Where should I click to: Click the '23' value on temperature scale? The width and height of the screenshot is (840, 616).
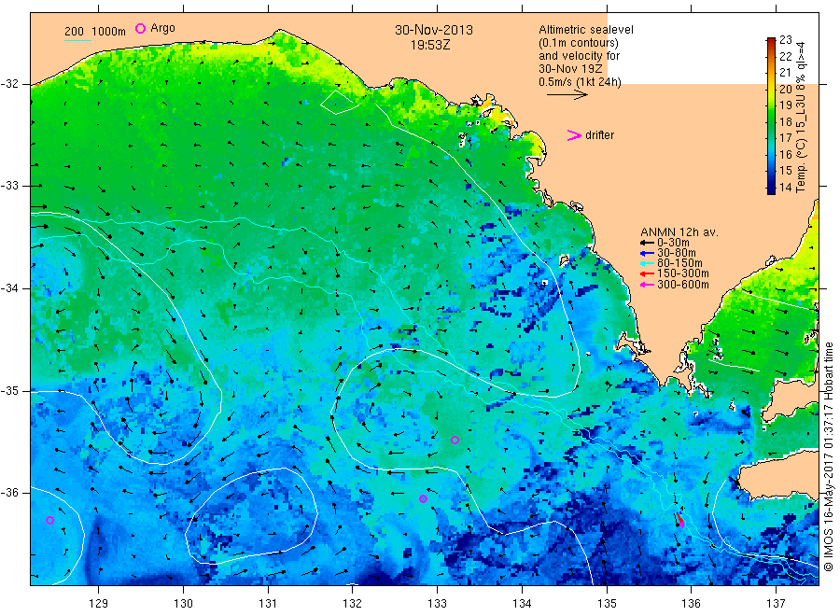pyautogui.click(x=785, y=39)
